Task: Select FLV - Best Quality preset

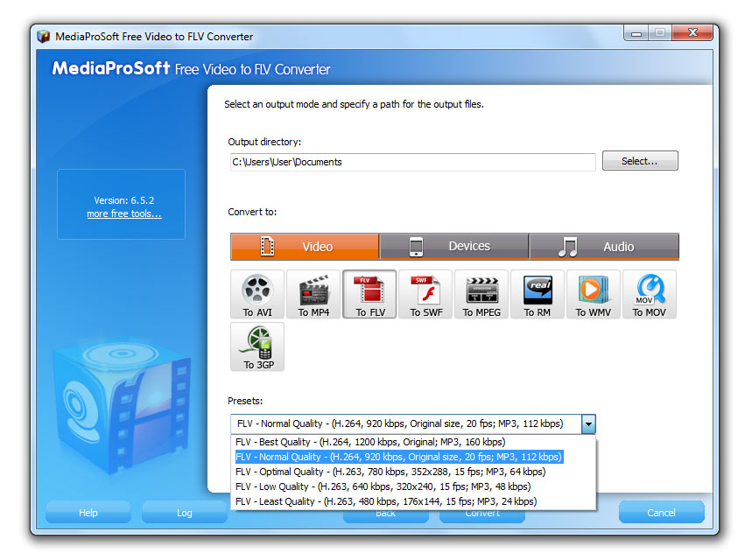Action: pyautogui.click(x=413, y=442)
